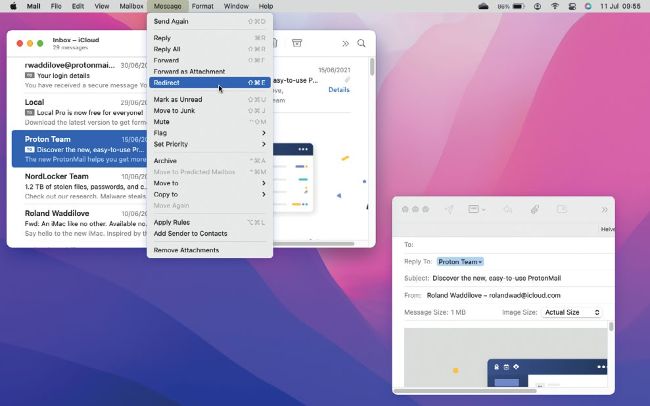The height and width of the screenshot is (406, 650).
Task: Click the Proton Team selected message
Action: tap(80, 149)
